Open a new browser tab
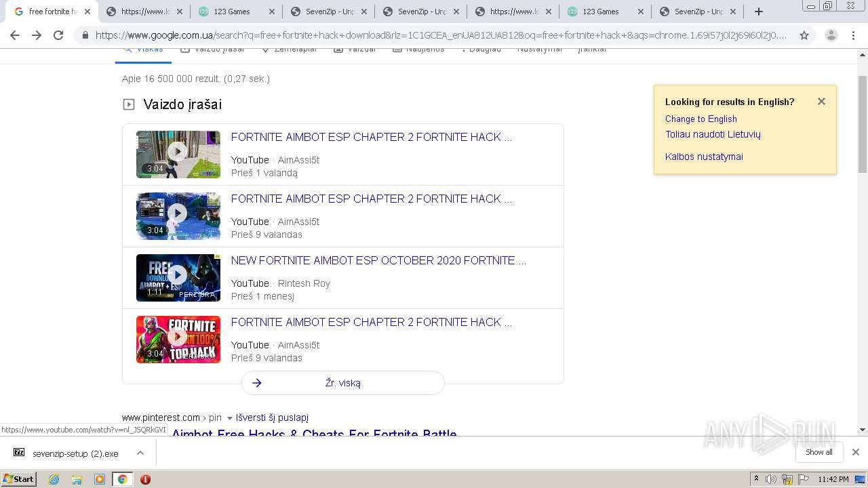This screenshot has width=868, height=488. pyautogui.click(x=759, y=12)
